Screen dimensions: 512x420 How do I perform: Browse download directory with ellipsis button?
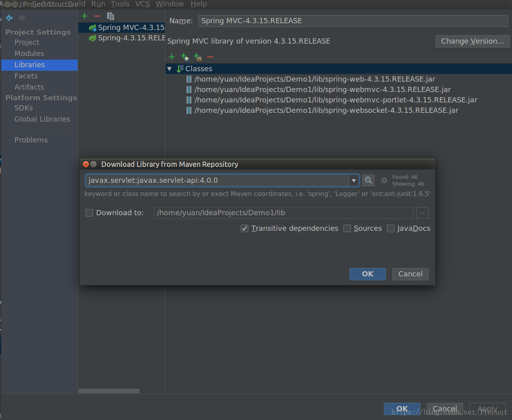click(x=422, y=213)
